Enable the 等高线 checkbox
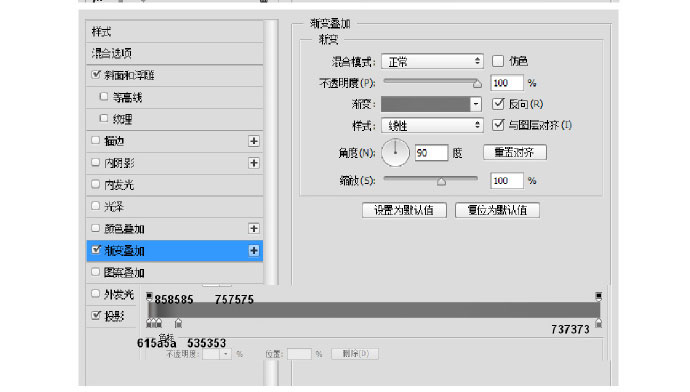690x392 pixels. coord(104,96)
